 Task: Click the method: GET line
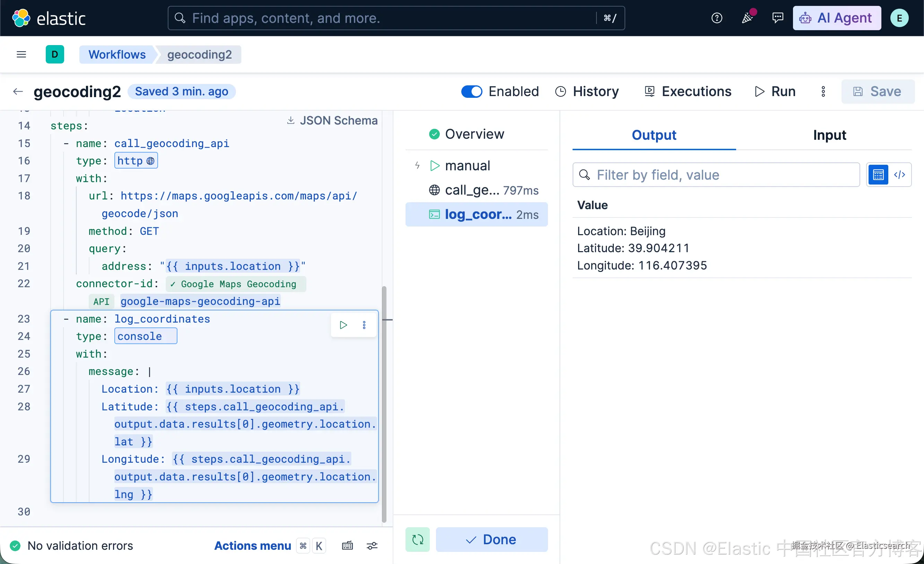coord(124,231)
